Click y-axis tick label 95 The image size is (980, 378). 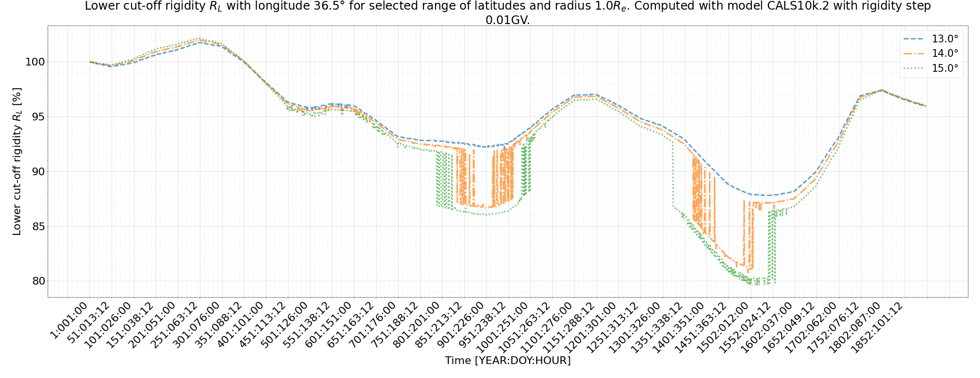pos(38,117)
